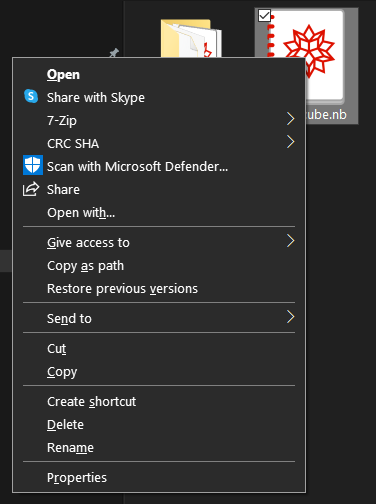The image size is (376, 504).
Task: Open file Properties
Action: pyautogui.click(x=159, y=478)
